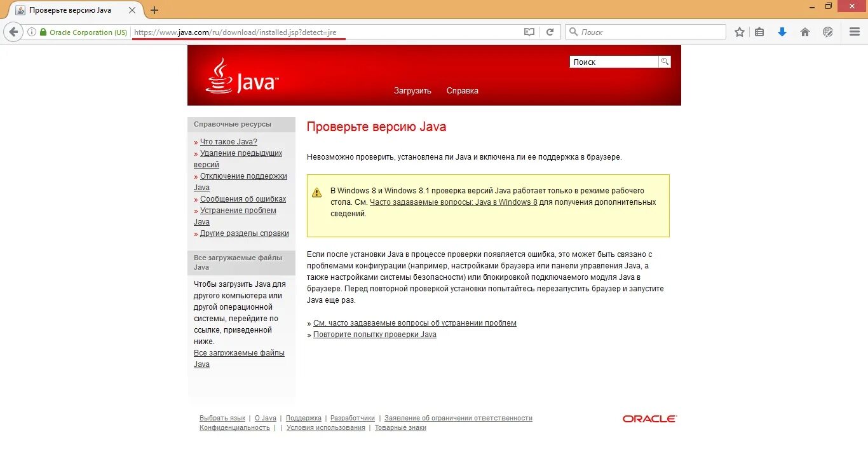This screenshot has width=868, height=463.
Task: Click the Oracle logo in the footer
Action: [649, 418]
